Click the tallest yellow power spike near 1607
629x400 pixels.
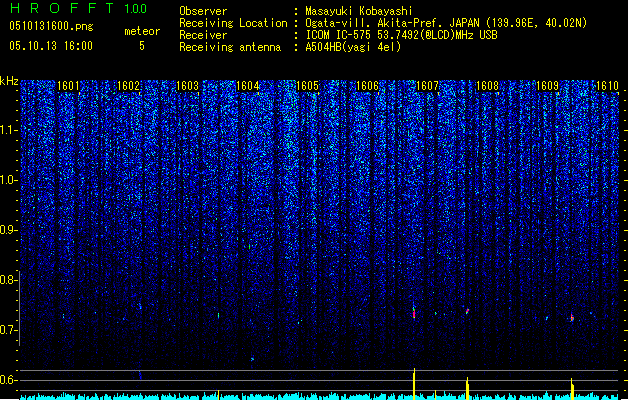click(414, 384)
